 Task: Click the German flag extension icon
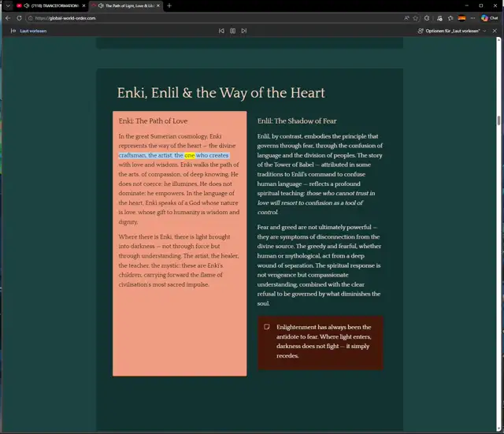[461, 17]
